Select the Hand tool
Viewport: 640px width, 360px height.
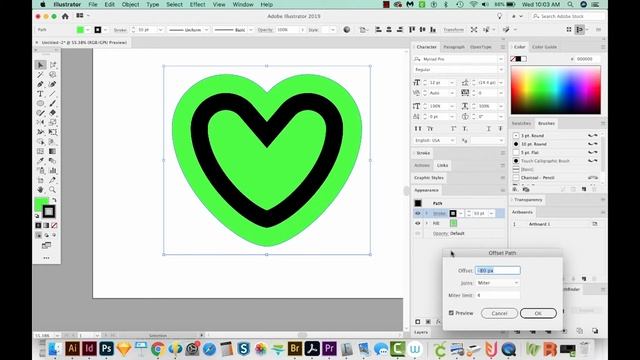click(x=40, y=189)
